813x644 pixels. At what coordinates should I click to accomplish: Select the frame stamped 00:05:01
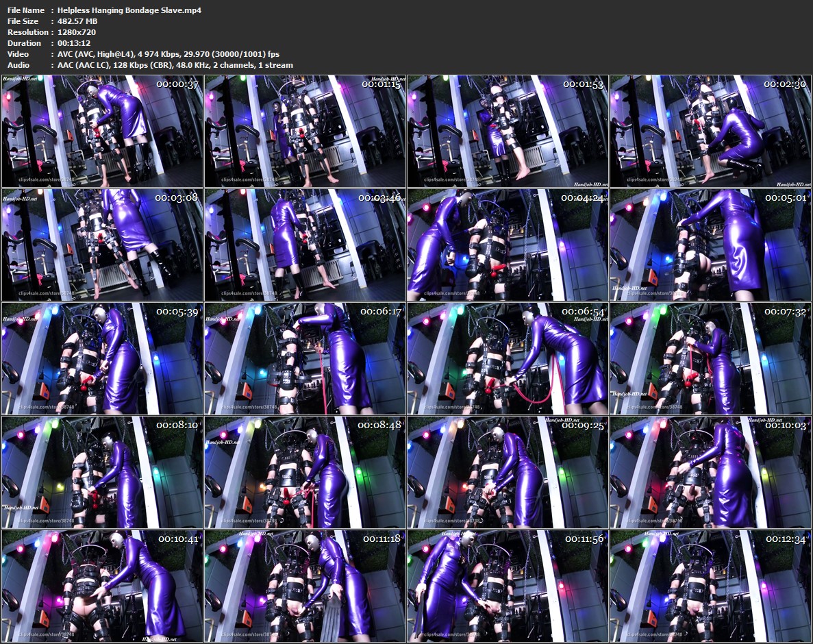710,245
